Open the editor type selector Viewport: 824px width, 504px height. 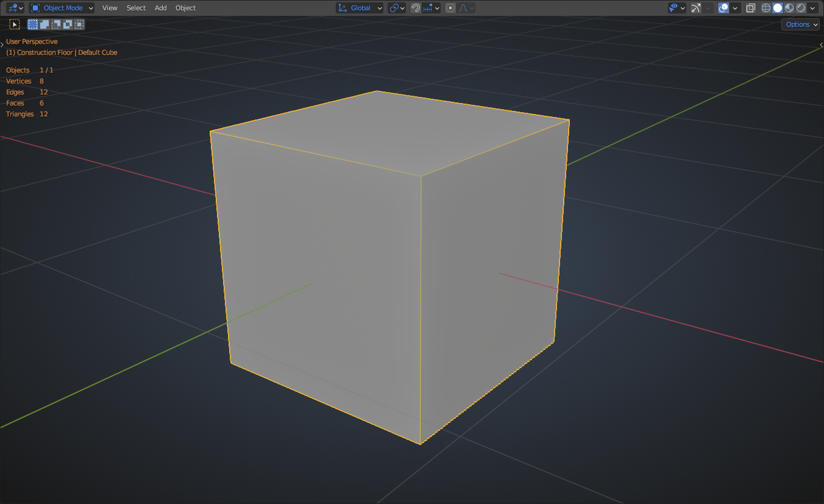point(15,8)
